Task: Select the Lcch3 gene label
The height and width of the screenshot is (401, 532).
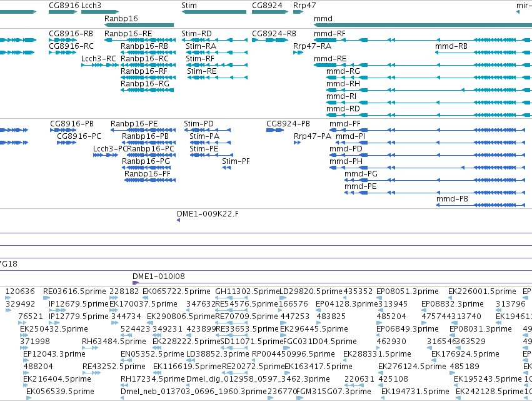Action: click(91, 6)
